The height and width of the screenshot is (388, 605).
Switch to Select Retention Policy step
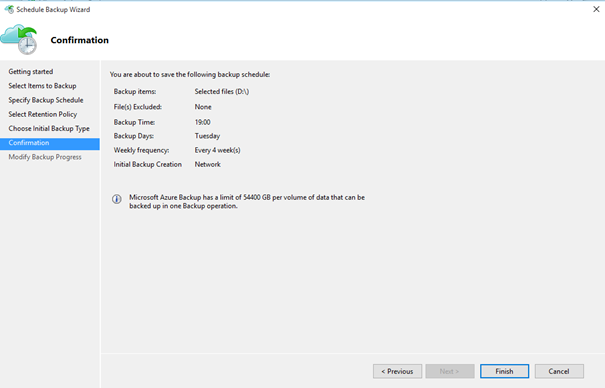coord(43,114)
